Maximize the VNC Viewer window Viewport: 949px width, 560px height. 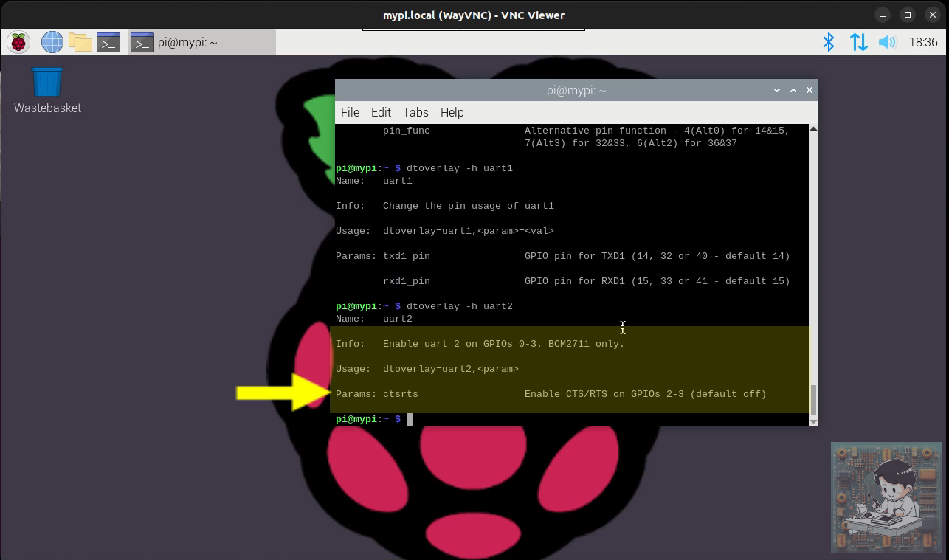908,15
